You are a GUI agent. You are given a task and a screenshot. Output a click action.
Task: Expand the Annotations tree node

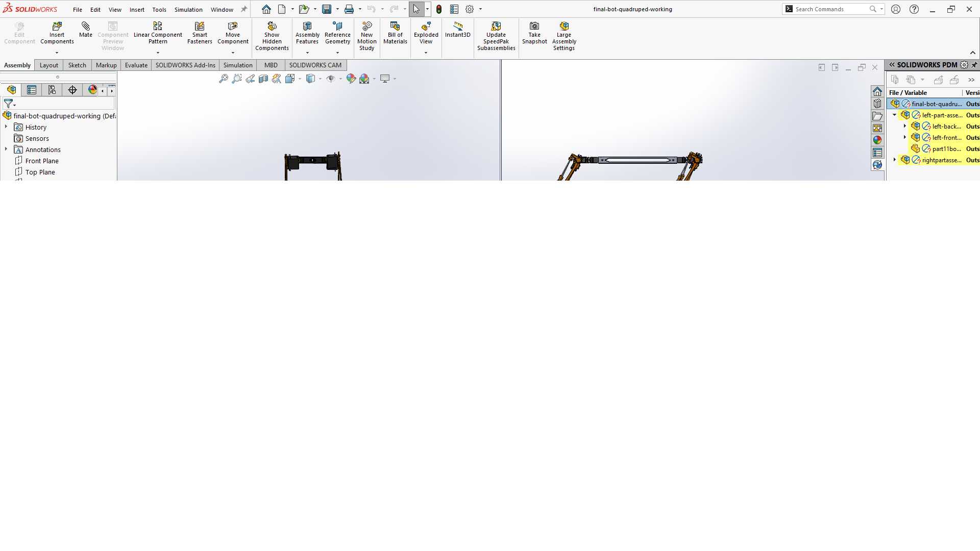[x=6, y=149]
